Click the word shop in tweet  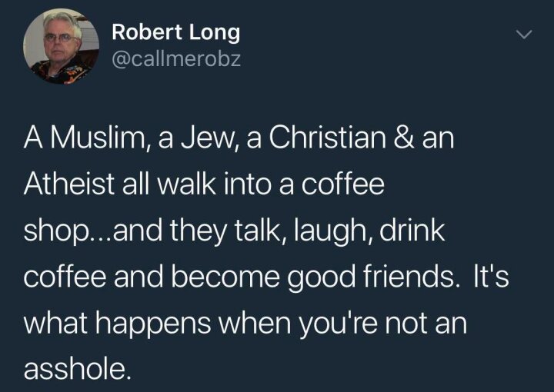(56, 231)
